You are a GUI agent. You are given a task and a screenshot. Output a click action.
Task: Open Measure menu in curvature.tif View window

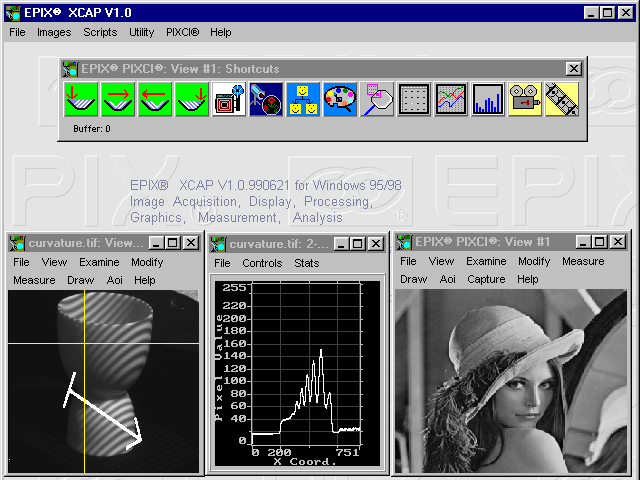pos(34,280)
